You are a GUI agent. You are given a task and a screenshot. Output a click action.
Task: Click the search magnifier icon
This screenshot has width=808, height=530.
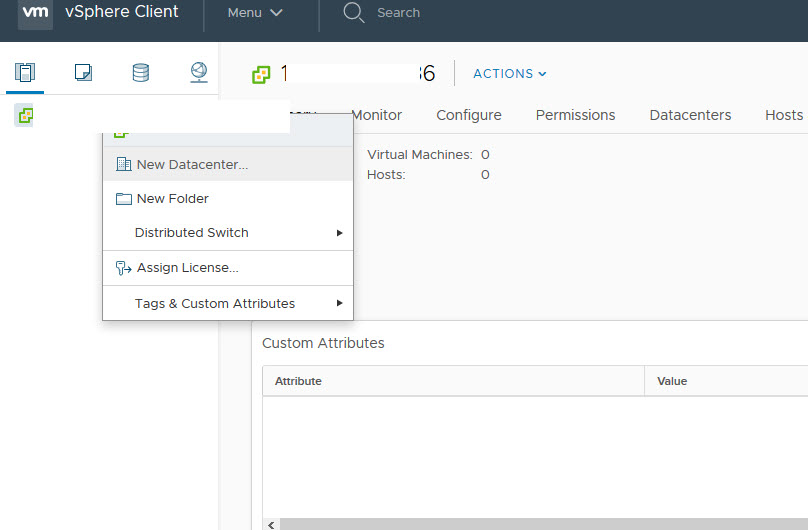point(353,13)
